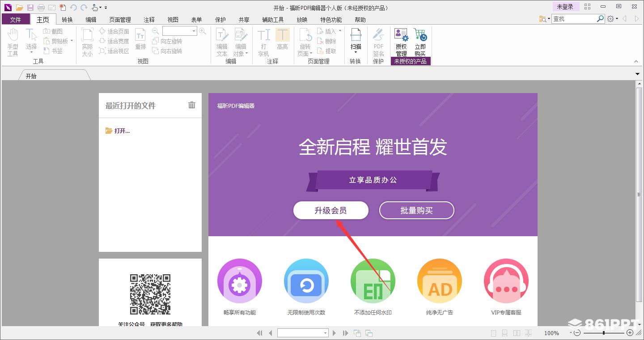Viewport: 644px width, 340px height.
Task: Click the Save icon in quick access toolbar
Action: coord(30,8)
